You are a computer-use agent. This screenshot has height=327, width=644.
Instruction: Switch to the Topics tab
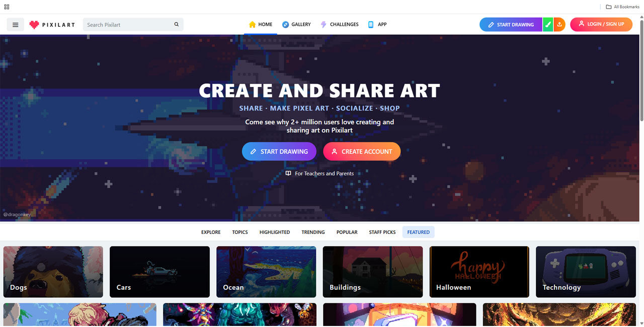(x=240, y=232)
